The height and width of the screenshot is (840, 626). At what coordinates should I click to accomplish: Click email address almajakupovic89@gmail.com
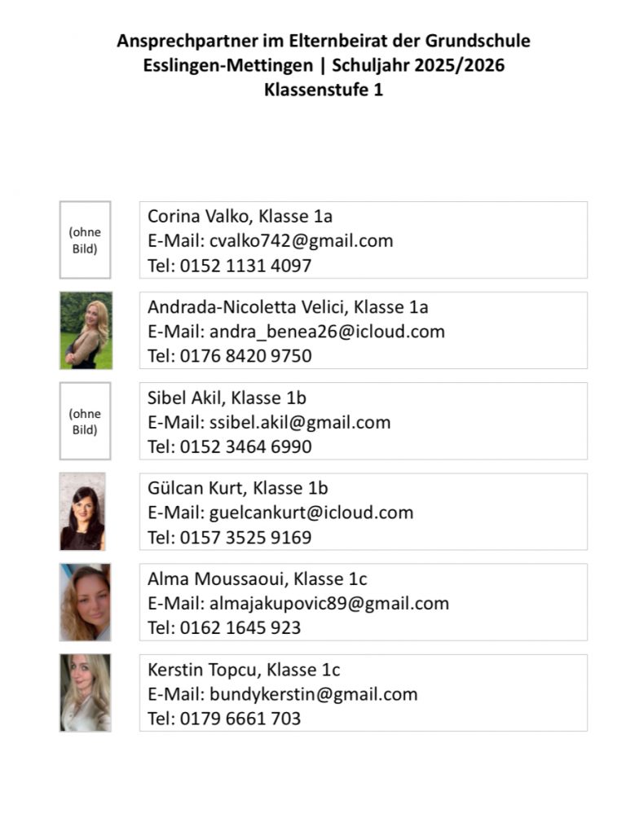coord(329,603)
